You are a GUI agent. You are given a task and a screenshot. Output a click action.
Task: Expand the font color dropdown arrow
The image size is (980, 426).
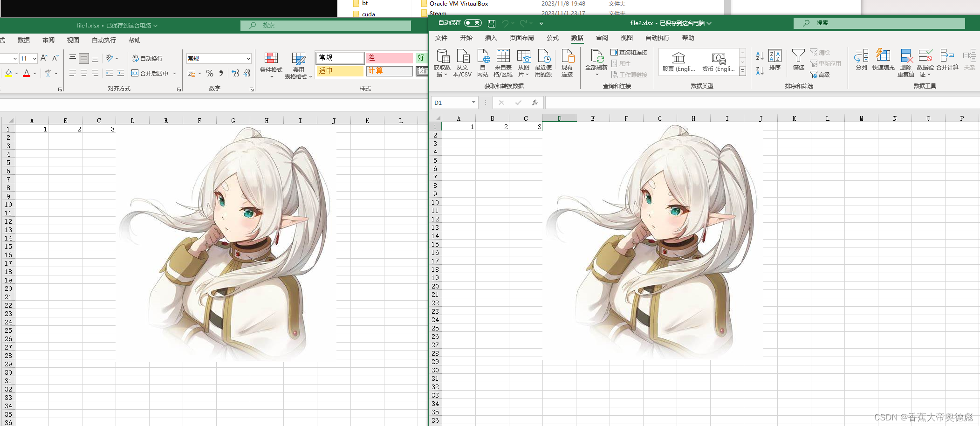point(34,73)
